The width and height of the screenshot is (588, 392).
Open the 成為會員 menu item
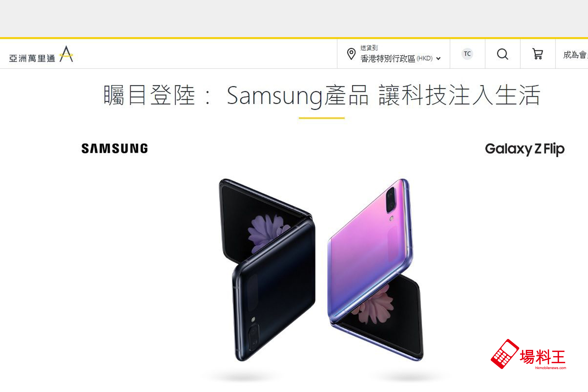click(x=575, y=55)
